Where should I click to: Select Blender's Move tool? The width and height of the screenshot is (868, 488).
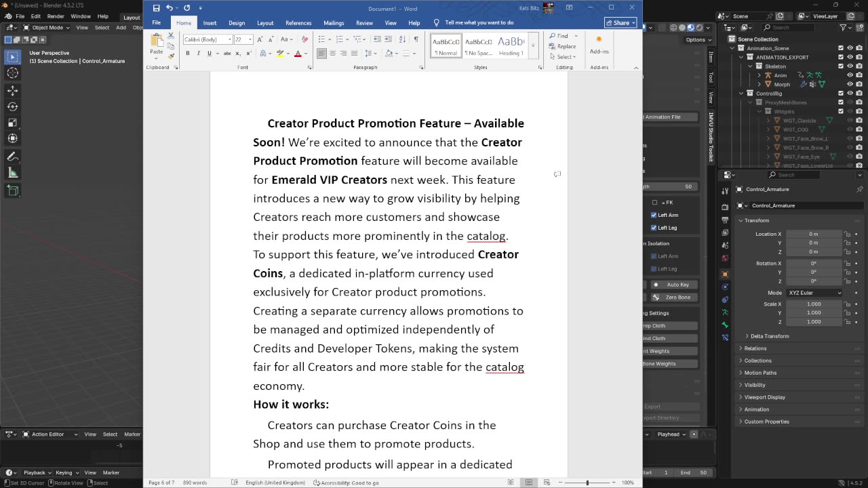pos(12,90)
